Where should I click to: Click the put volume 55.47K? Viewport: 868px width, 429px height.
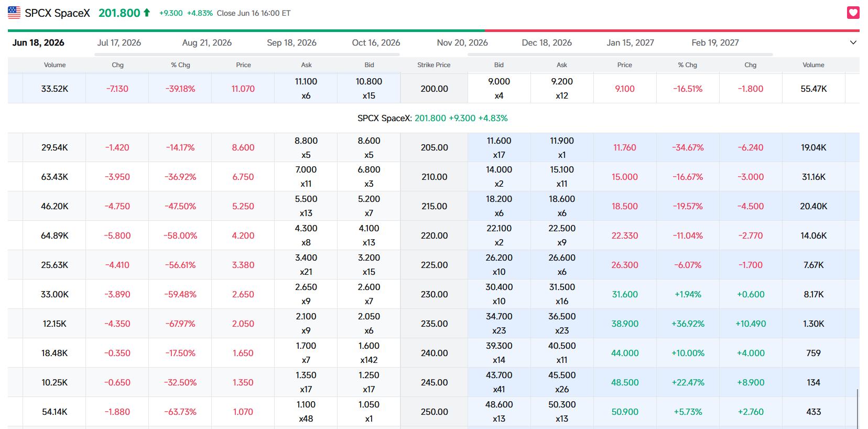(813, 89)
